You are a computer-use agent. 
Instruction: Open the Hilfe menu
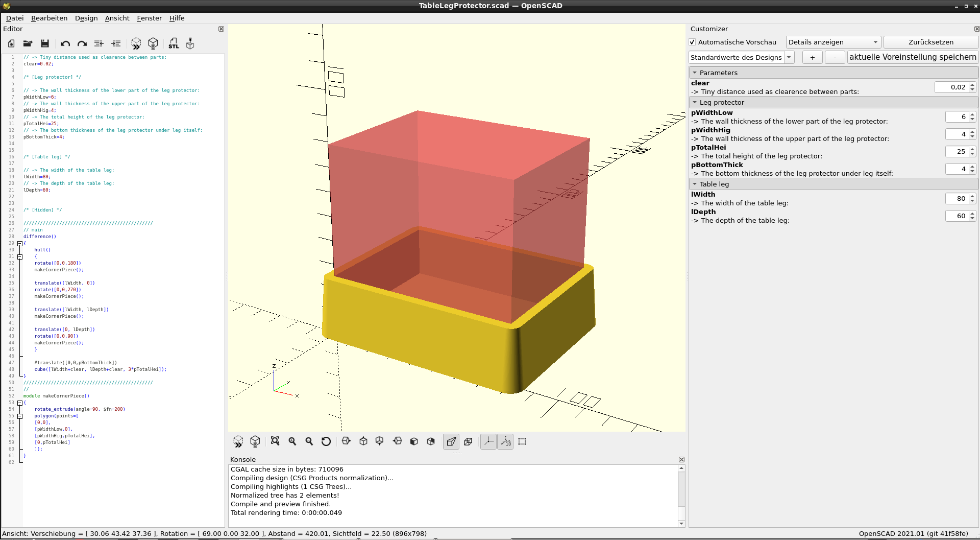177,18
